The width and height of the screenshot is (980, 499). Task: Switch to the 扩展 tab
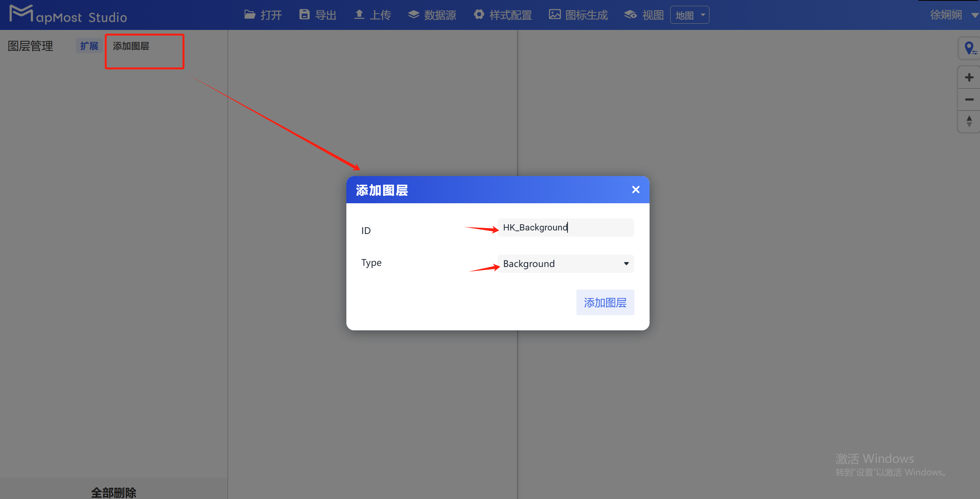point(89,45)
